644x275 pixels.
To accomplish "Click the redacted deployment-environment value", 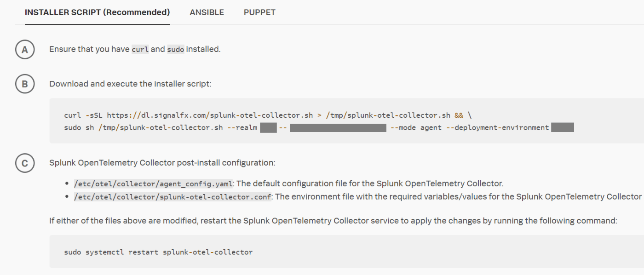I will (562, 127).
